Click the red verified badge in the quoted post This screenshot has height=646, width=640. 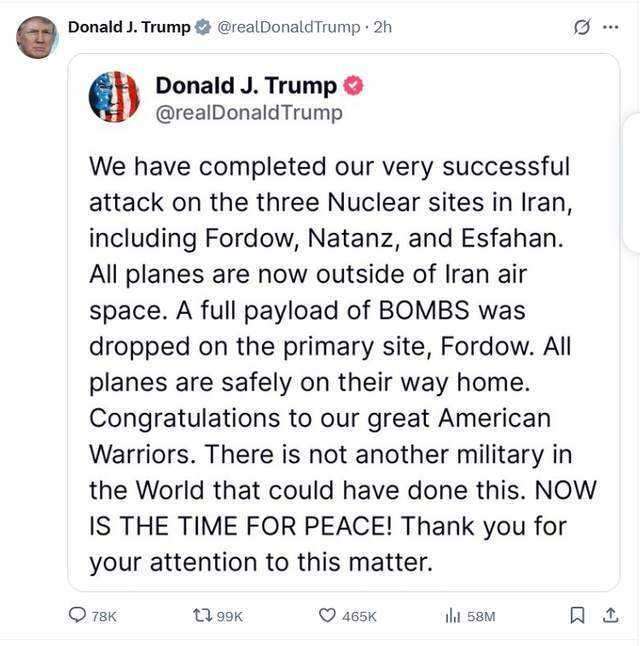point(353,86)
